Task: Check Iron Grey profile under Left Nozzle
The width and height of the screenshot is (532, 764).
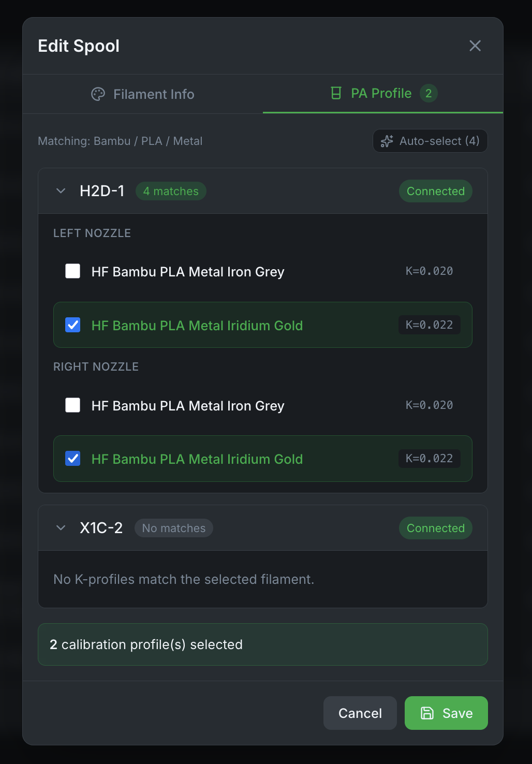Action: tap(72, 271)
